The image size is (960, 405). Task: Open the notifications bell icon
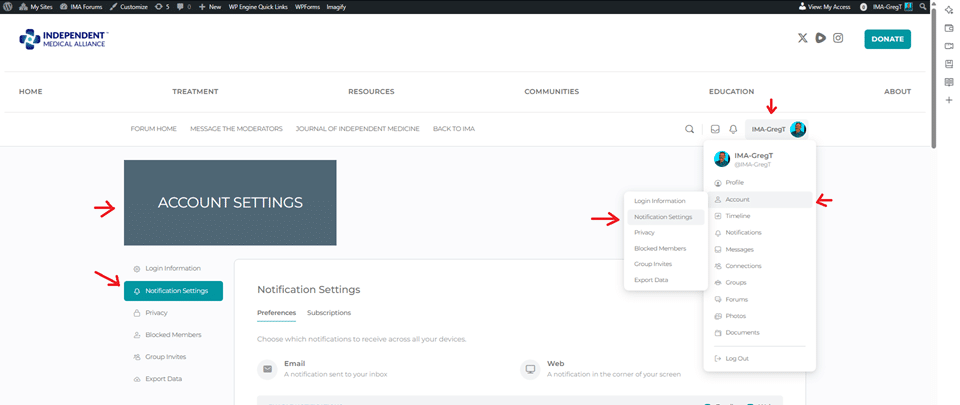click(x=733, y=129)
